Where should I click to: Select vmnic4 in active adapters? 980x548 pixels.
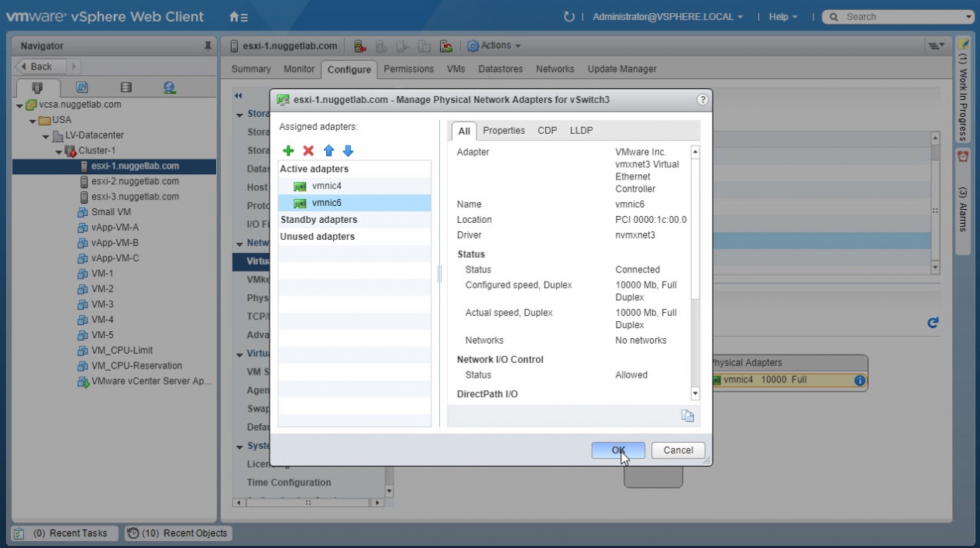pyautogui.click(x=326, y=186)
